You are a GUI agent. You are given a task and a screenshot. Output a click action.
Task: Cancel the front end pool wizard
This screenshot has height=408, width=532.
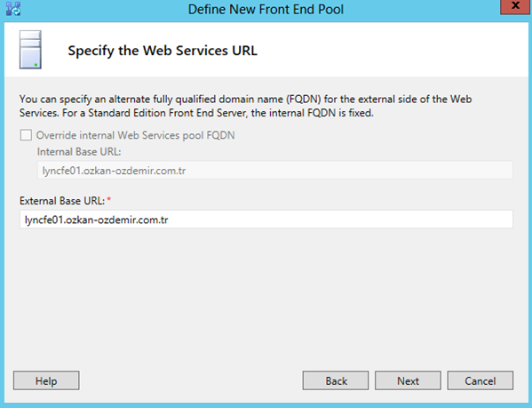(480, 380)
